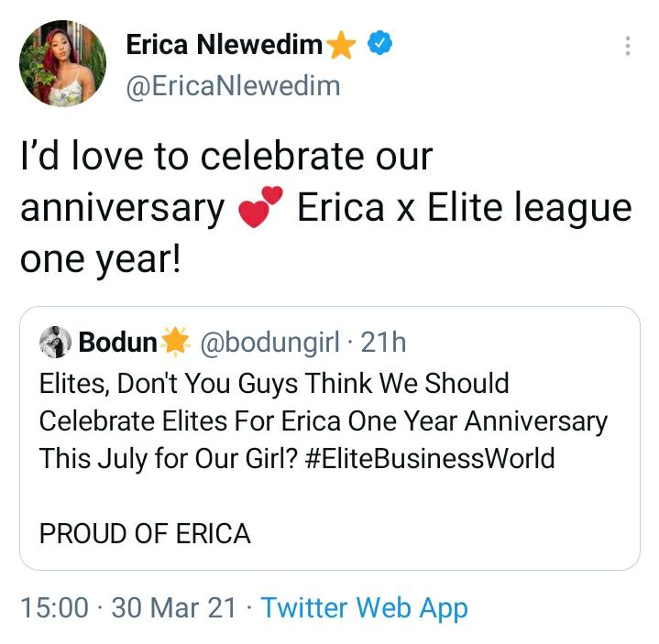Open the Twitter Web App source link
The height and width of the screenshot is (644, 659).
tap(364, 608)
